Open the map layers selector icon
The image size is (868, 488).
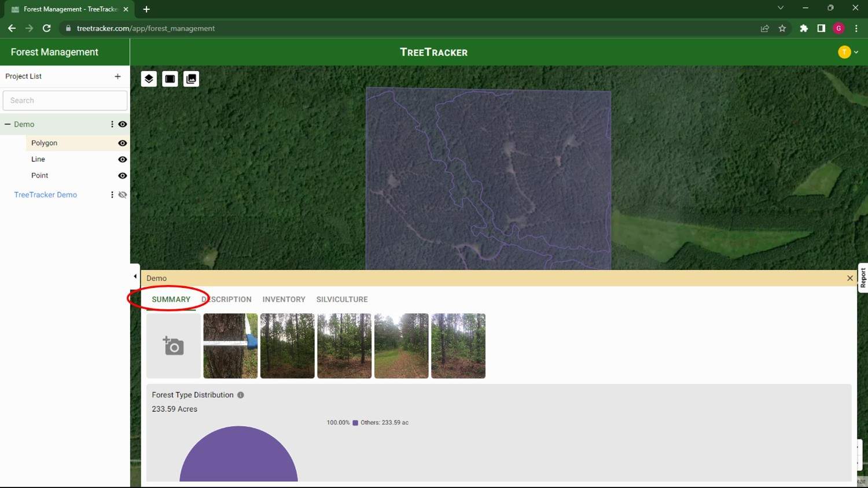click(148, 79)
